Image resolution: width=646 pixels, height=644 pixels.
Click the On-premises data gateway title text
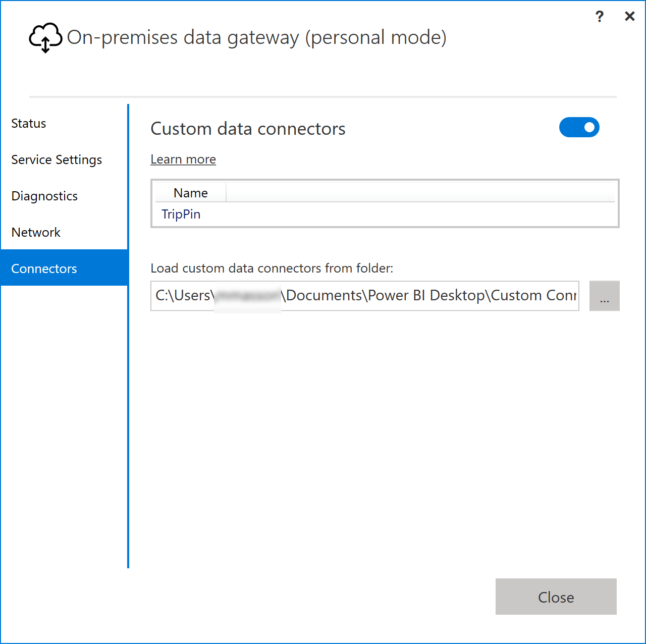coord(256,37)
